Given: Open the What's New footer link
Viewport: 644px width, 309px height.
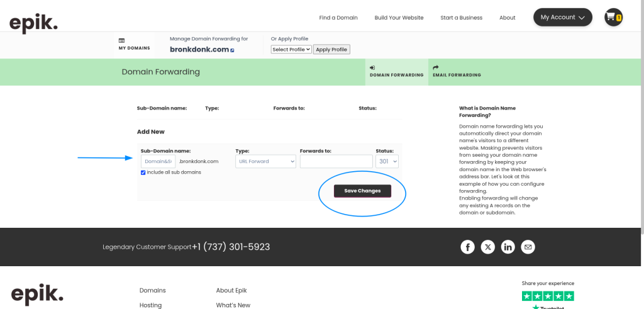Looking at the screenshot, I should [233, 305].
